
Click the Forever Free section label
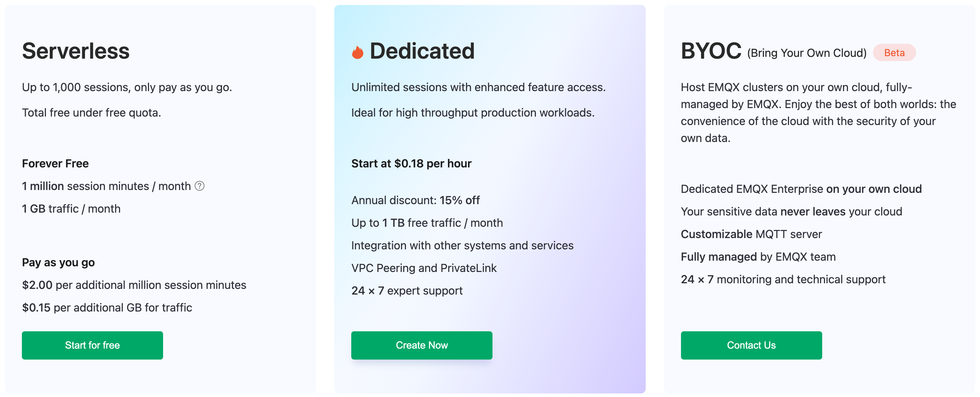click(x=55, y=163)
